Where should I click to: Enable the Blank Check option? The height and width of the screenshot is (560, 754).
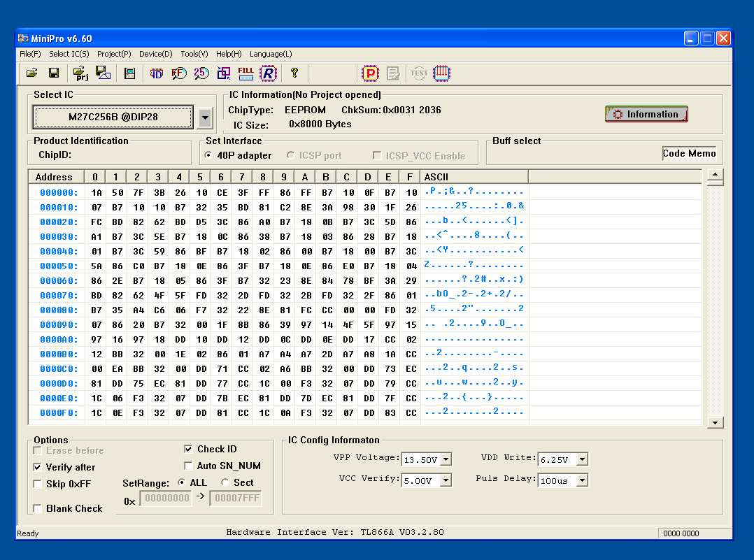pos(37,509)
